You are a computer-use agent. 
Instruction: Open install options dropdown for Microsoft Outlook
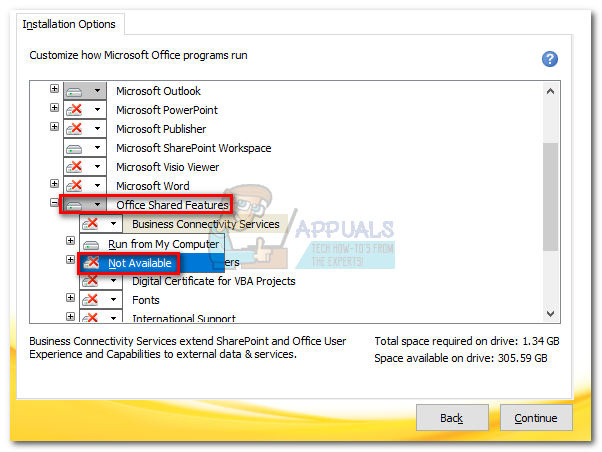pos(98,91)
